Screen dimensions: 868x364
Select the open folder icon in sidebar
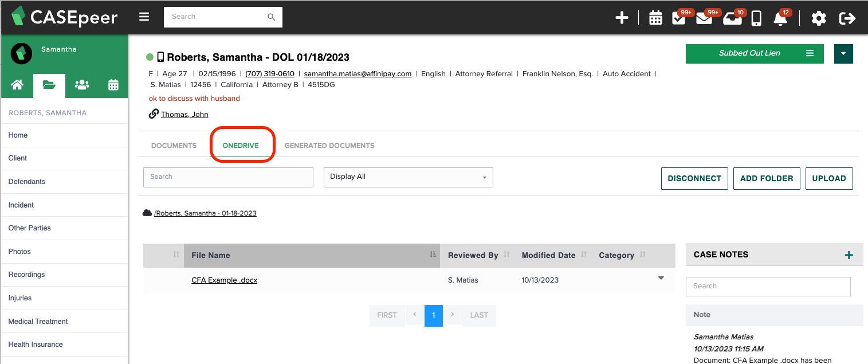click(x=49, y=85)
